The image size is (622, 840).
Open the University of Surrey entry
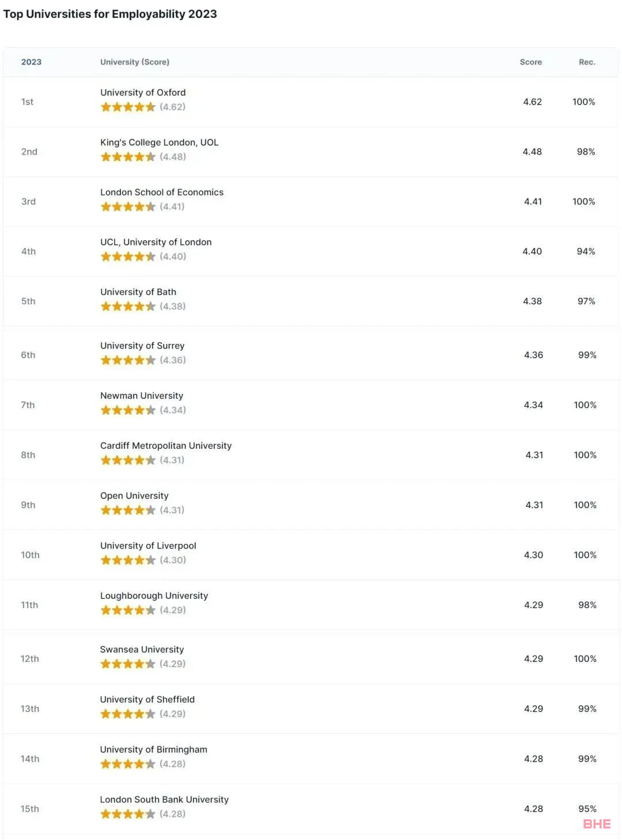pyautogui.click(x=142, y=346)
